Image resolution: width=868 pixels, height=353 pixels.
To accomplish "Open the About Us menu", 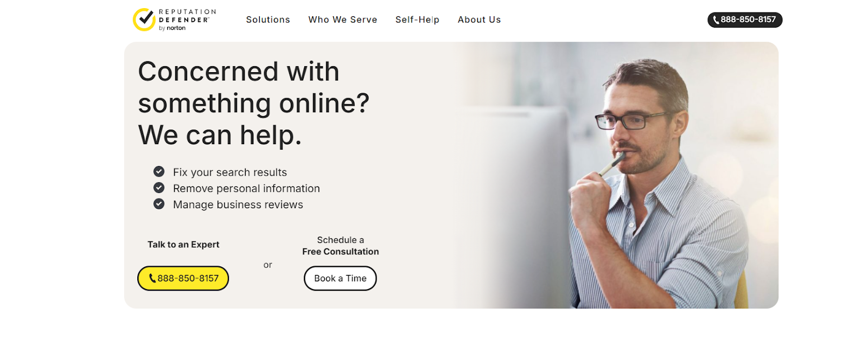I will pos(479,20).
